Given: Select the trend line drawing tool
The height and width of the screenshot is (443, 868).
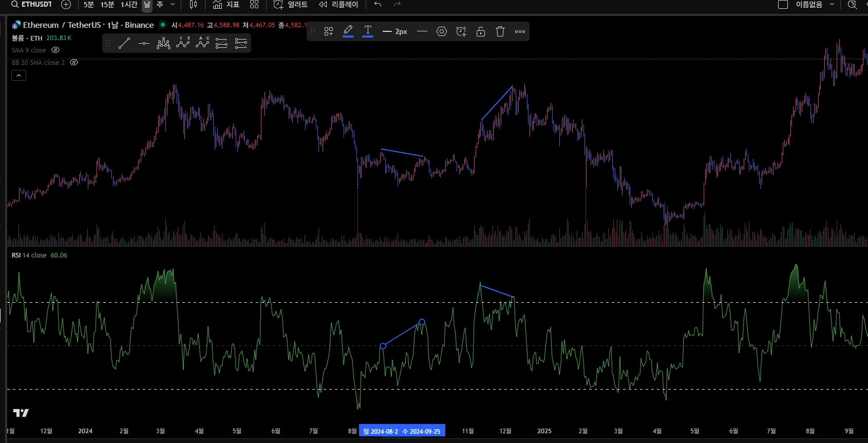Looking at the screenshot, I should 124,44.
